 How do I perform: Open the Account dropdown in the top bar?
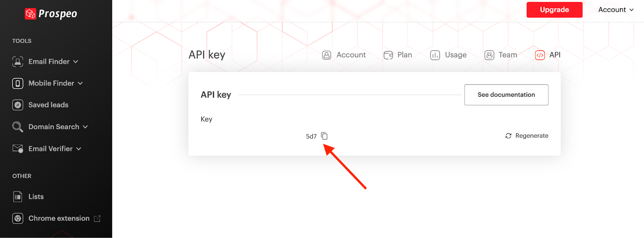click(x=616, y=10)
